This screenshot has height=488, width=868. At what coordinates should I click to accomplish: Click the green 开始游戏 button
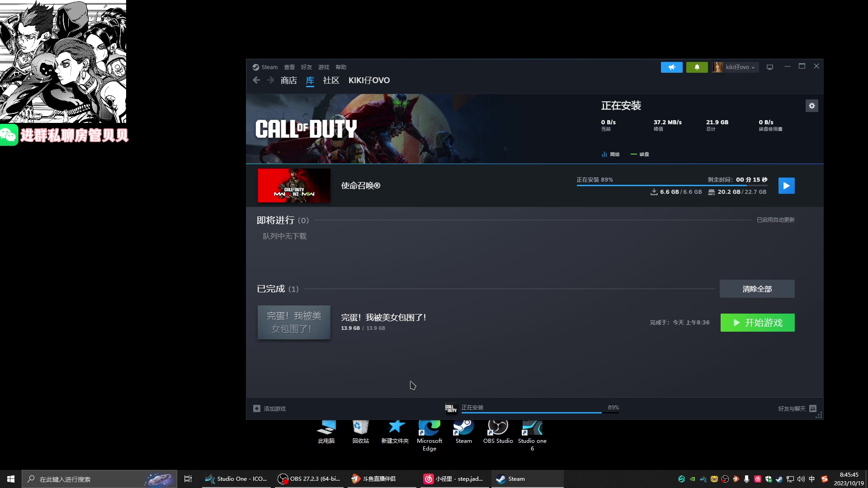click(757, 323)
